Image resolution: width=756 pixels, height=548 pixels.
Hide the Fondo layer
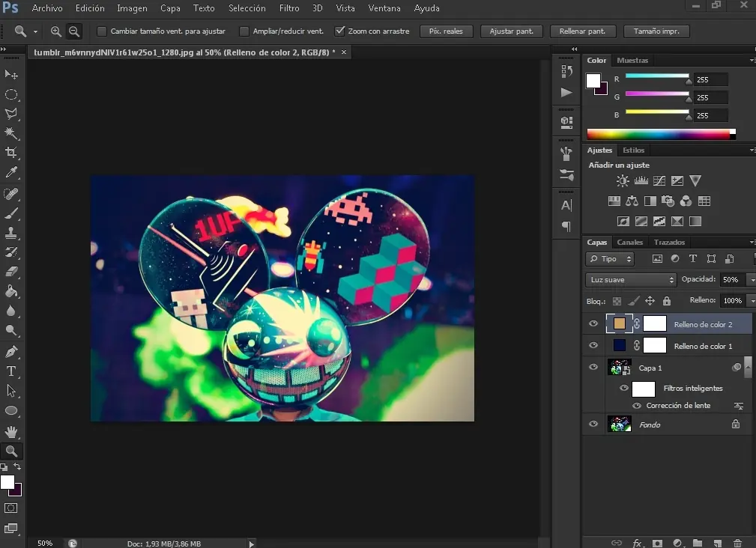pyautogui.click(x=593, y=424)
